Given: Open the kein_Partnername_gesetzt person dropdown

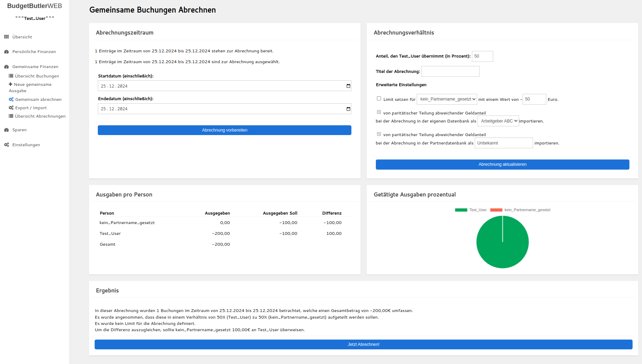Looking at the screenshot, I should [x=447, y=99].
